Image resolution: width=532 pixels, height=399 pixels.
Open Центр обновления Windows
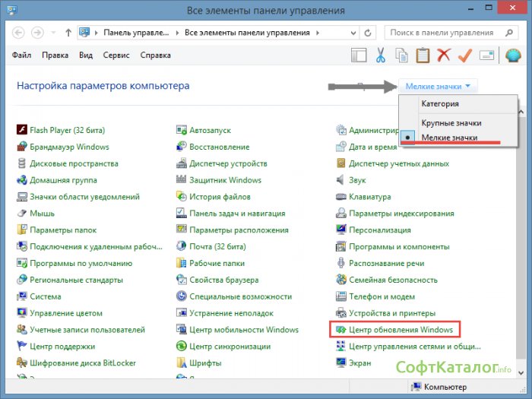tap(400, 330)
